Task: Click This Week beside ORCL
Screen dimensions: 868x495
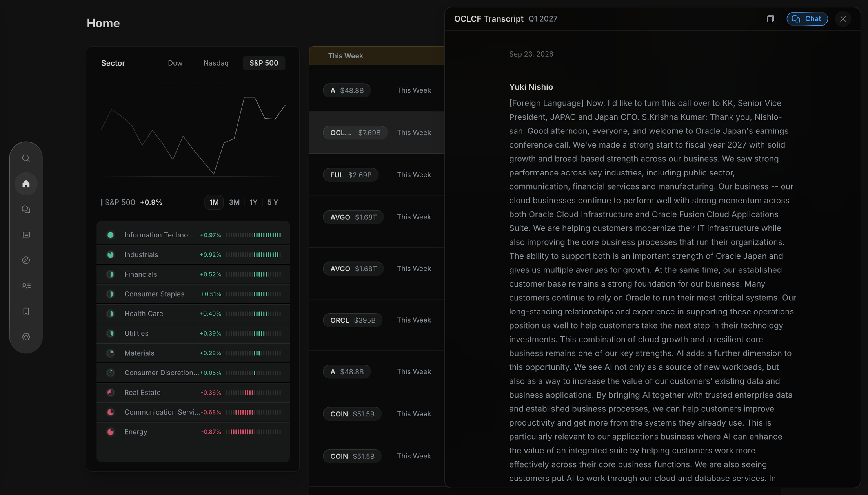Action: (414, 320)
